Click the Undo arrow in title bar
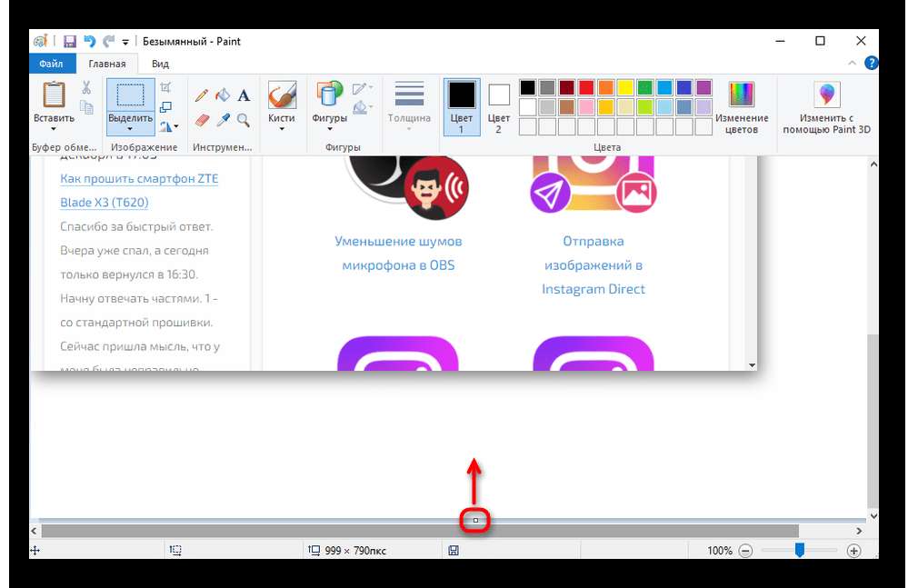This screenshot has width=908, height=588. [89, 41]
